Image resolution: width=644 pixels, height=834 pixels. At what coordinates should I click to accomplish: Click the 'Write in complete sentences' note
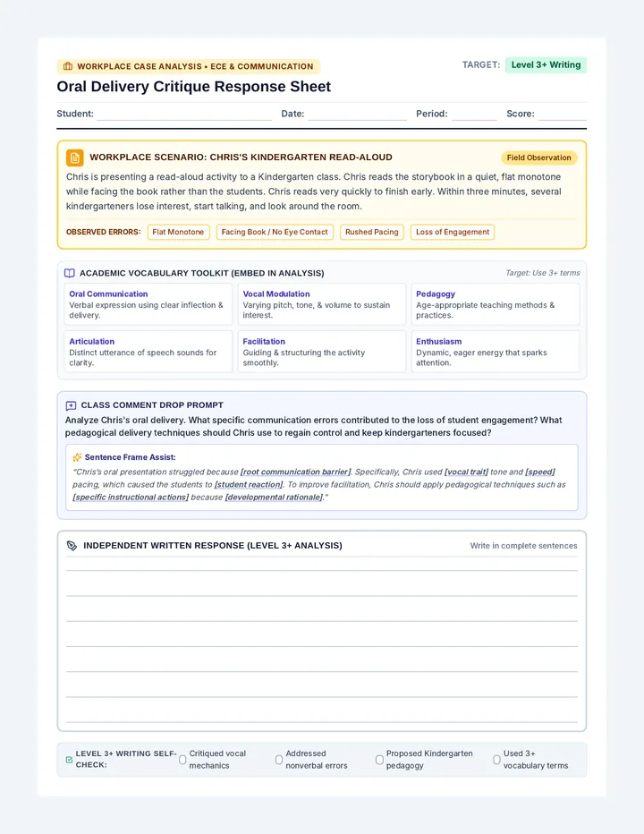[523, 546]
